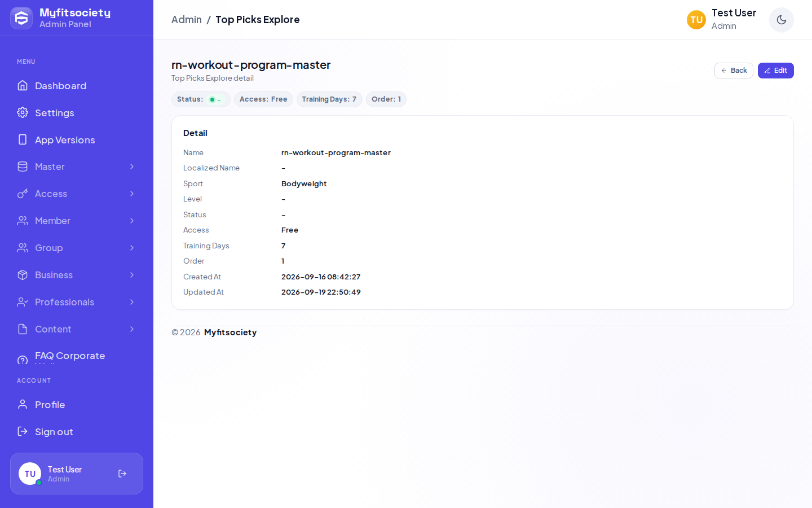This screenshot has width=812, height=508.
Task: Click the Admin breadcrumb link
Action: [x=187, y=20]
